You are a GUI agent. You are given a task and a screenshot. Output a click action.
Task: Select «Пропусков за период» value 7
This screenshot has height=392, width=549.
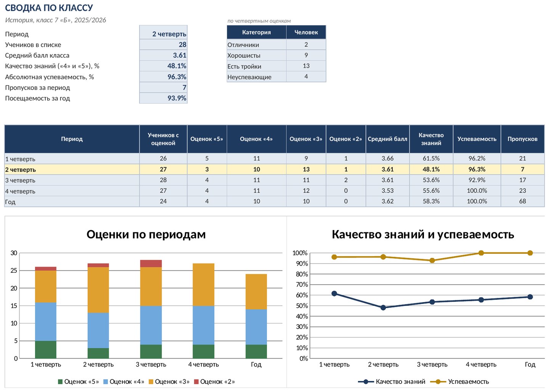click(x=163, y=87)
